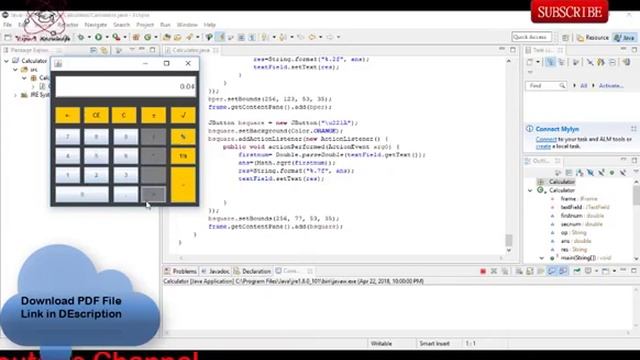Toggle Mark Occurrences in main toolbar
640x360 pixels.
tap(220, 37)
